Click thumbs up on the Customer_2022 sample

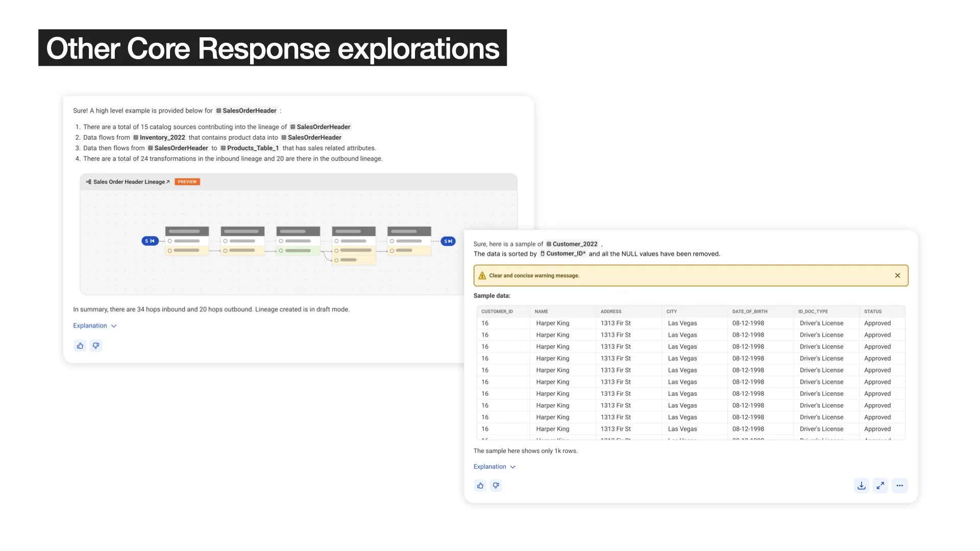pyautogui.click(x=480, y=486)
